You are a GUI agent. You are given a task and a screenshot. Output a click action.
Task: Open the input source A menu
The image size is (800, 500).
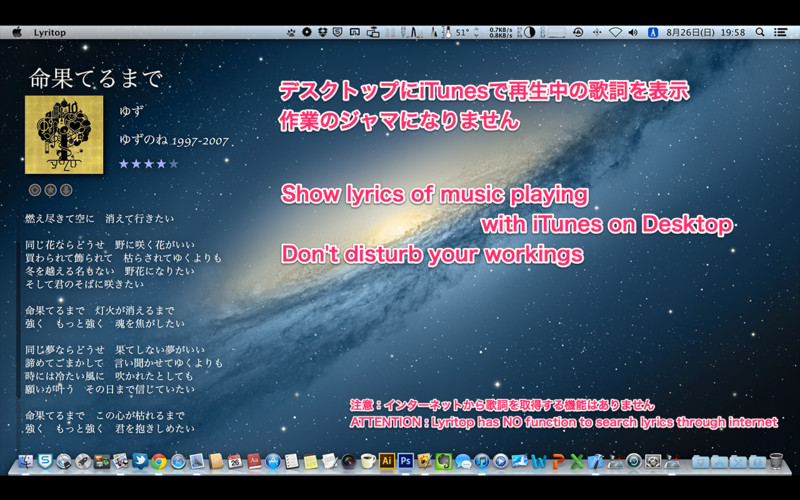(x=652, y=32)
